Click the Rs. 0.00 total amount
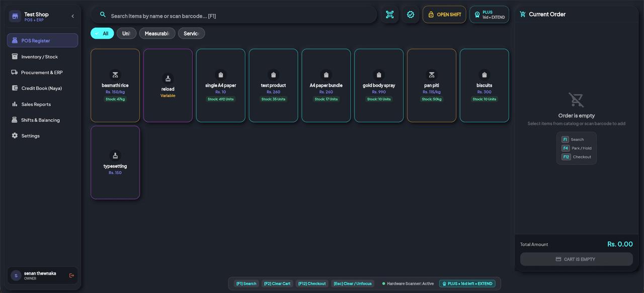Image resolution: width=644 pixels, height=293 pixels. 620,244
